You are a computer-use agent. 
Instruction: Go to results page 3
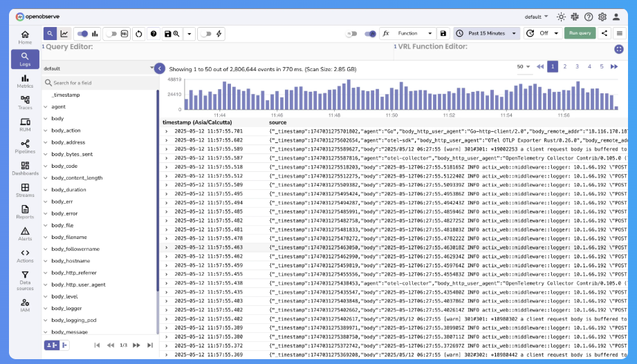577,66
